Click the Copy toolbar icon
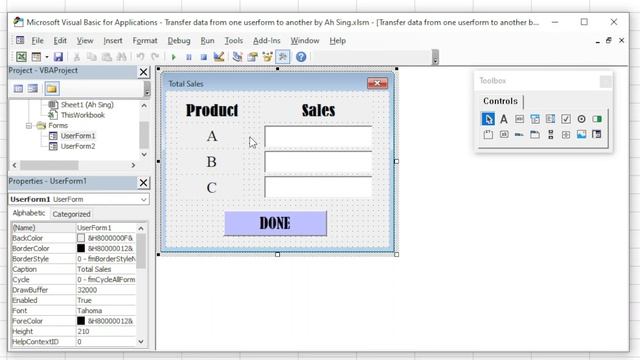Viewport: 640px width, 360px height. [x=92, y=57]
